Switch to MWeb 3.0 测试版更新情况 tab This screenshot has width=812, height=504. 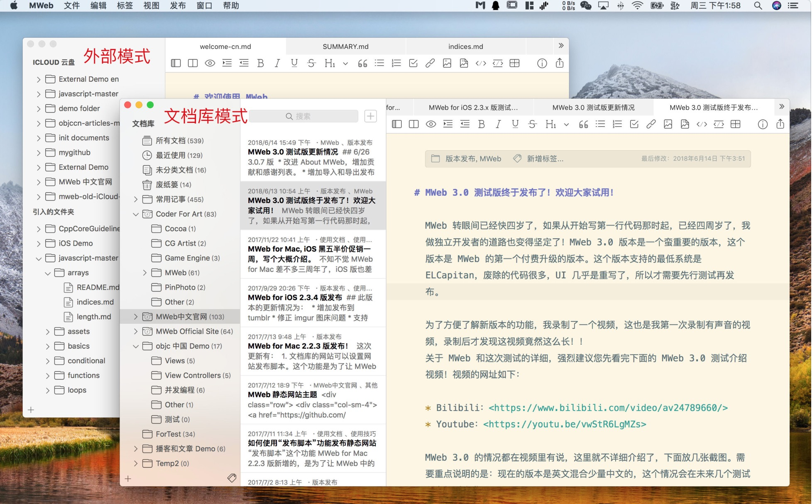(593, 108)
